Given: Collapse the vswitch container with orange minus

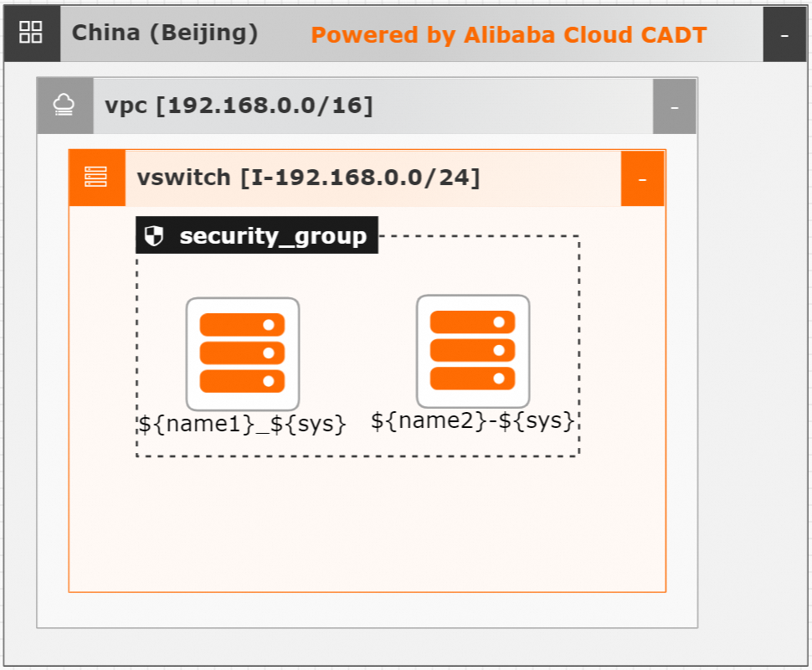Looking at the screenshot, I should 642,178.
